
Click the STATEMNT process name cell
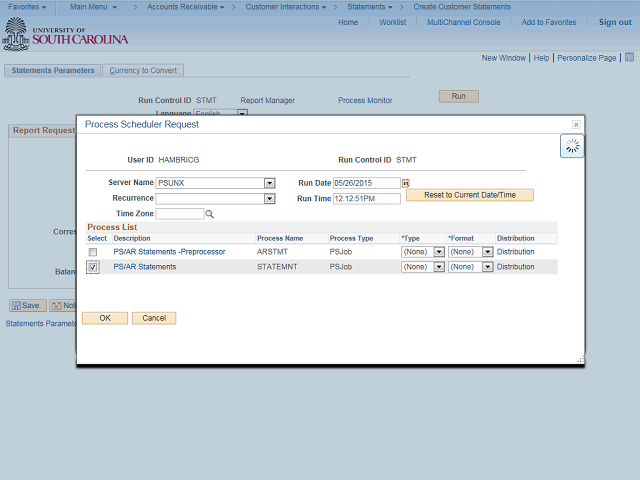tap(277, 267)
